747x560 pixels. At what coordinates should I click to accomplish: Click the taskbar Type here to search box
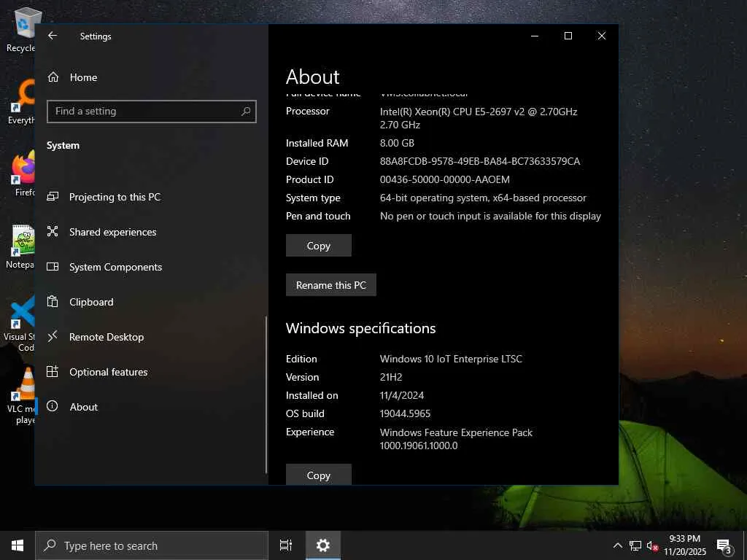[152, 545]
